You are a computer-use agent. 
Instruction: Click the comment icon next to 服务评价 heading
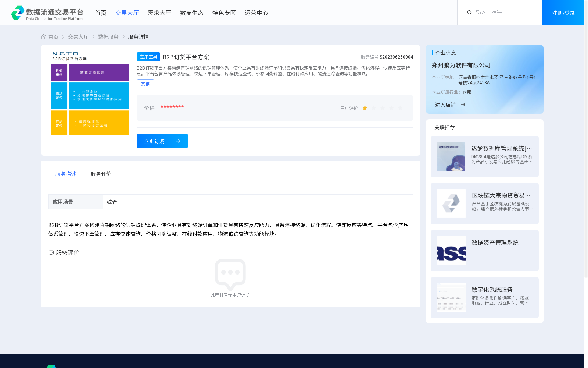click(51, 253)
